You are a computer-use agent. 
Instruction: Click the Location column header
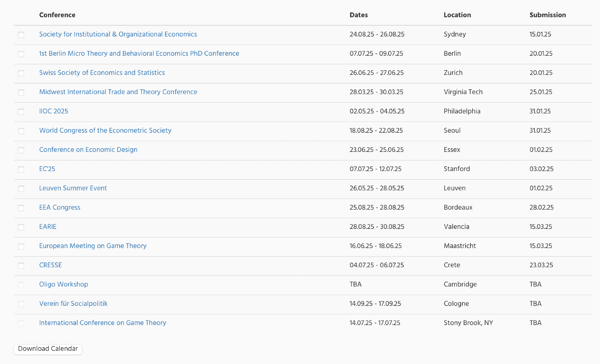pos(457,15)
